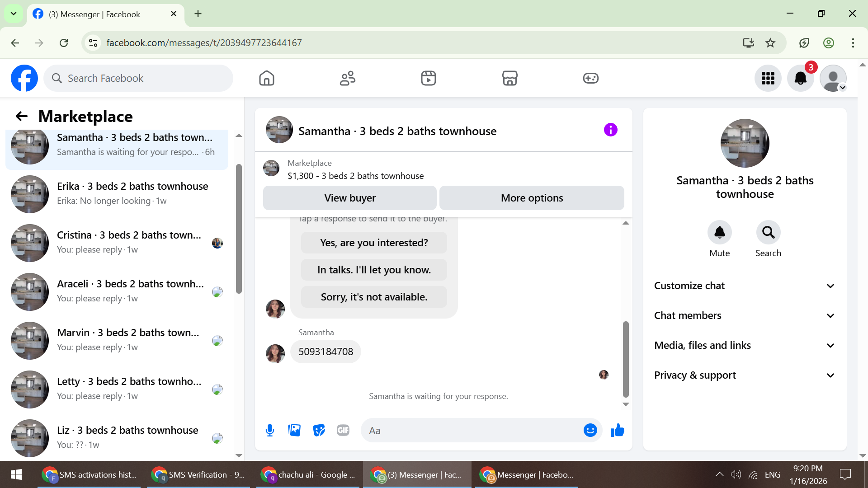868x488 pixels.
Task: Click the voice clip microphone icon
Action: (270, 430)
